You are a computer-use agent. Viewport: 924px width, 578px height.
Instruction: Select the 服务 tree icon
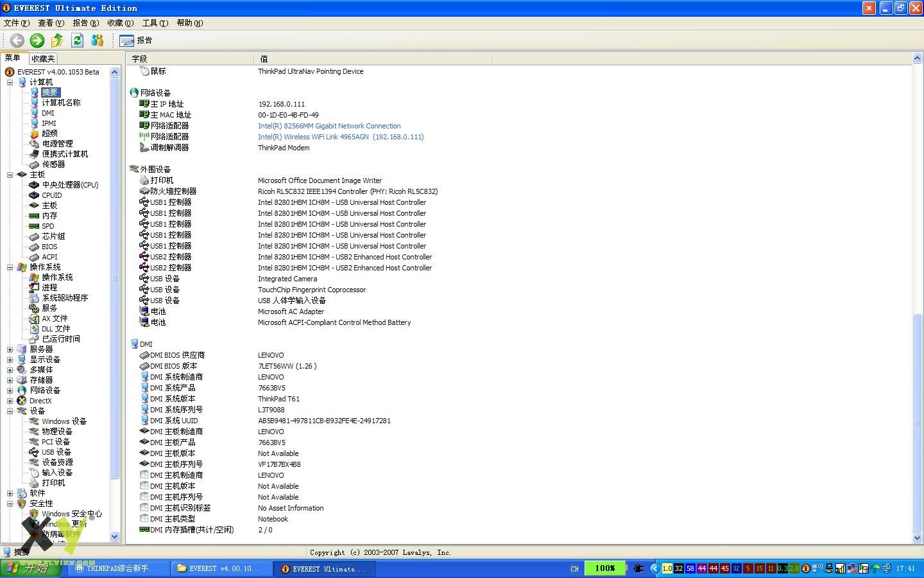click(x=34, y=308)
